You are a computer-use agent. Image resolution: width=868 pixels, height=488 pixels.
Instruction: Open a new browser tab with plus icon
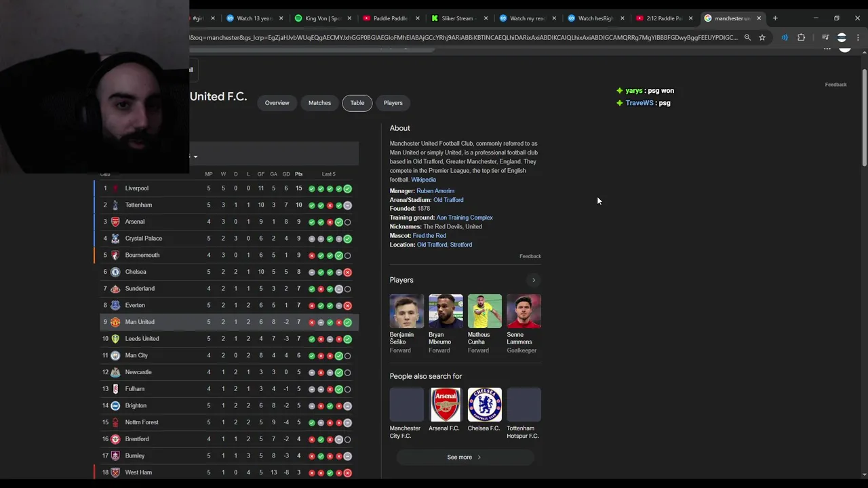775,18
